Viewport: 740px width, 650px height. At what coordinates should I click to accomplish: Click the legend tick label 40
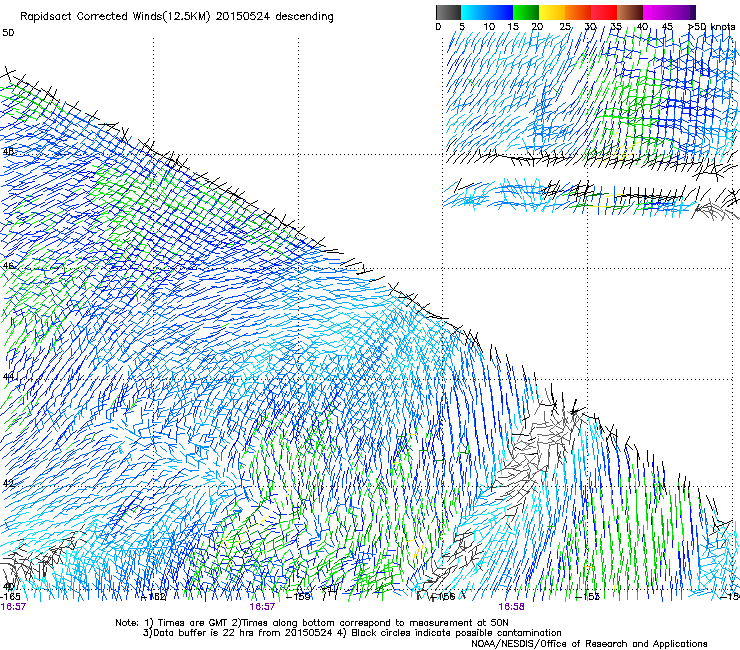642,27
